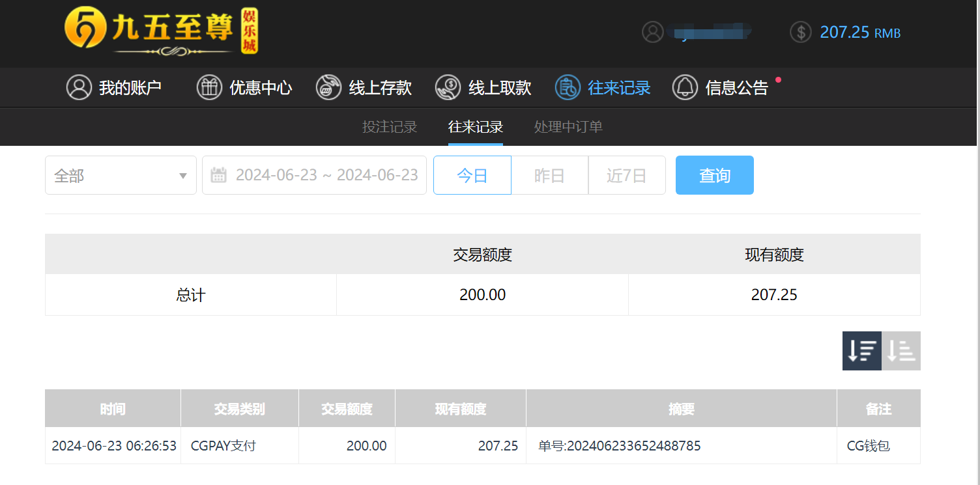
Task: Click the 207.25 RMB balance display
Action: (x=860, y=33)
